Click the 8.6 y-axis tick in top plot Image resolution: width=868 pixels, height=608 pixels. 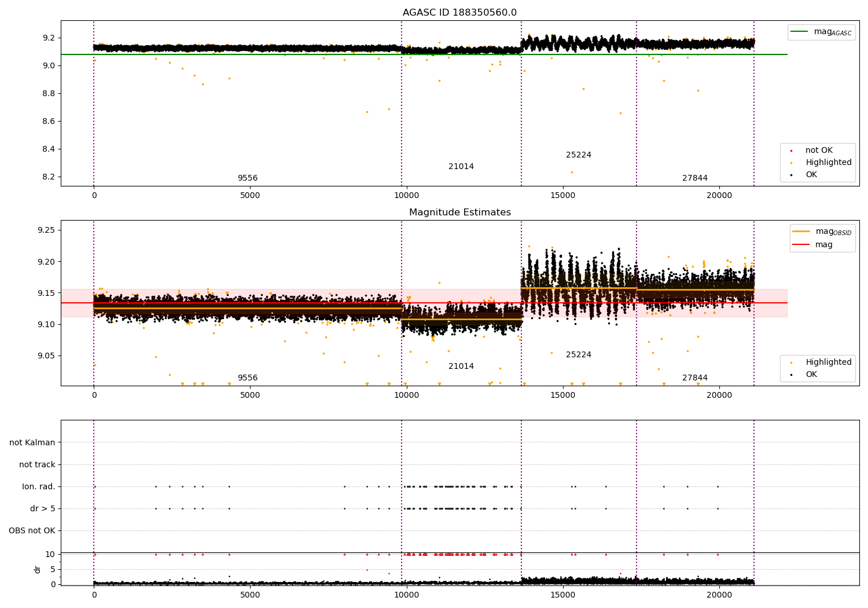[x=49, y=122]
